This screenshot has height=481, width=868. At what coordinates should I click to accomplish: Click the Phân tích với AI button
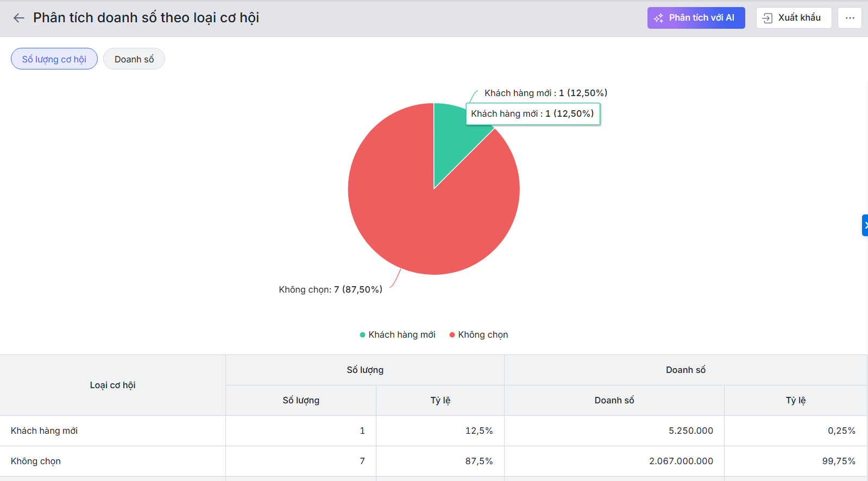(x=696, y=18)
